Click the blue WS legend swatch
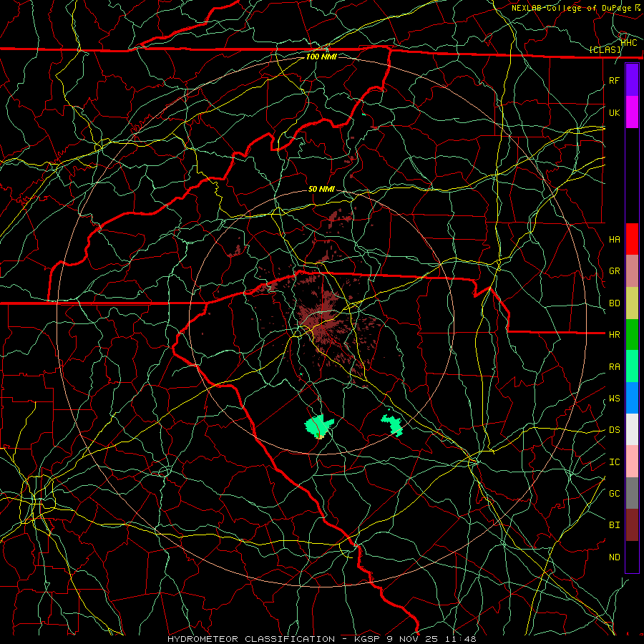The image size is (644, 644). point(632,398)
